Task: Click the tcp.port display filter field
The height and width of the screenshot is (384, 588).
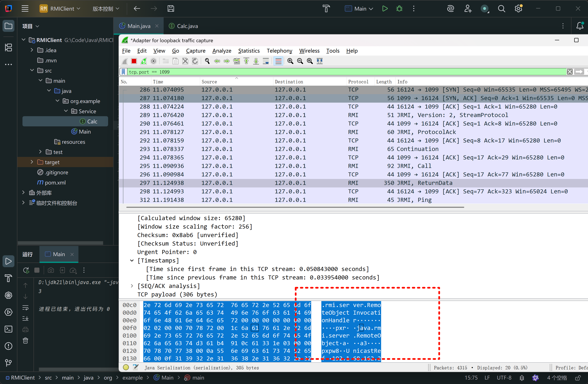Action: pyautogui.click(x=297, y=72)
